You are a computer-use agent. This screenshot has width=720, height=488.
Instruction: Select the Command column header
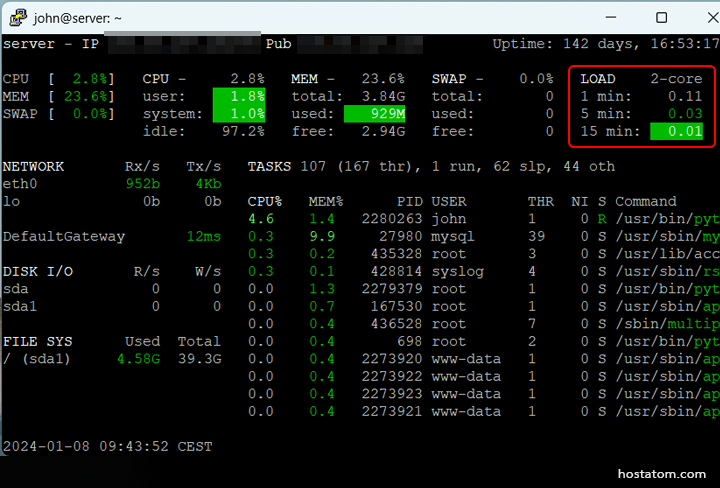pos(645,201)
